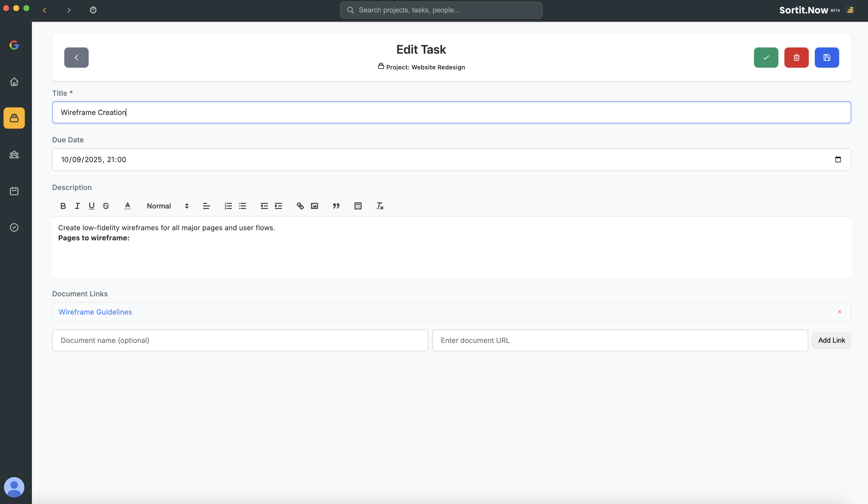Screen dimensions: 868x504
Task: Open the due date calendar picker
Action: [x=838, y=160]
